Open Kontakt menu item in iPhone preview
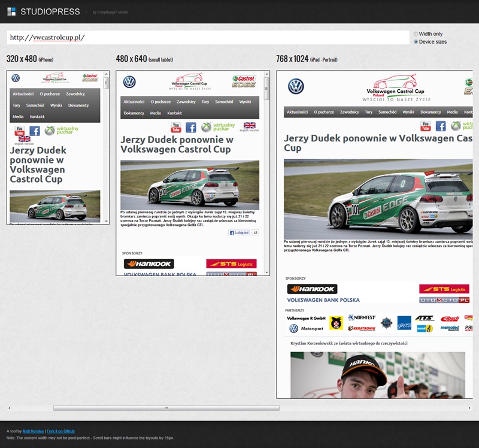The image size is (479, 448). click(x=37, y=117)
